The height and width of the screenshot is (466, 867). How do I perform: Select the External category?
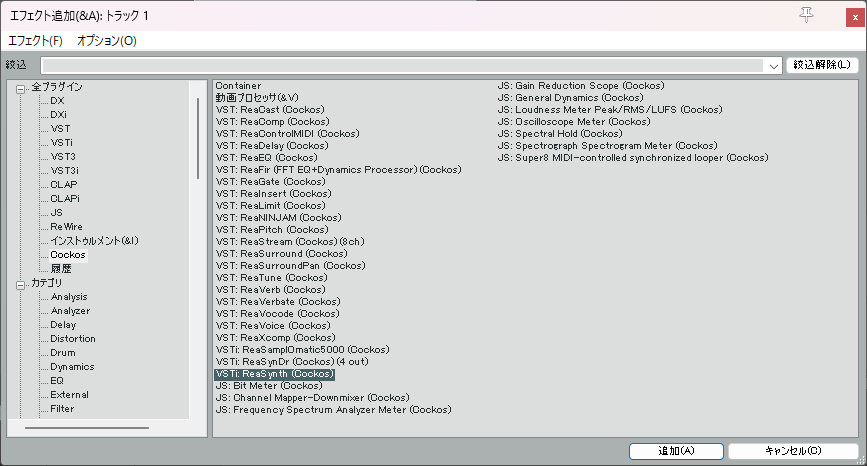coord(69,395)
